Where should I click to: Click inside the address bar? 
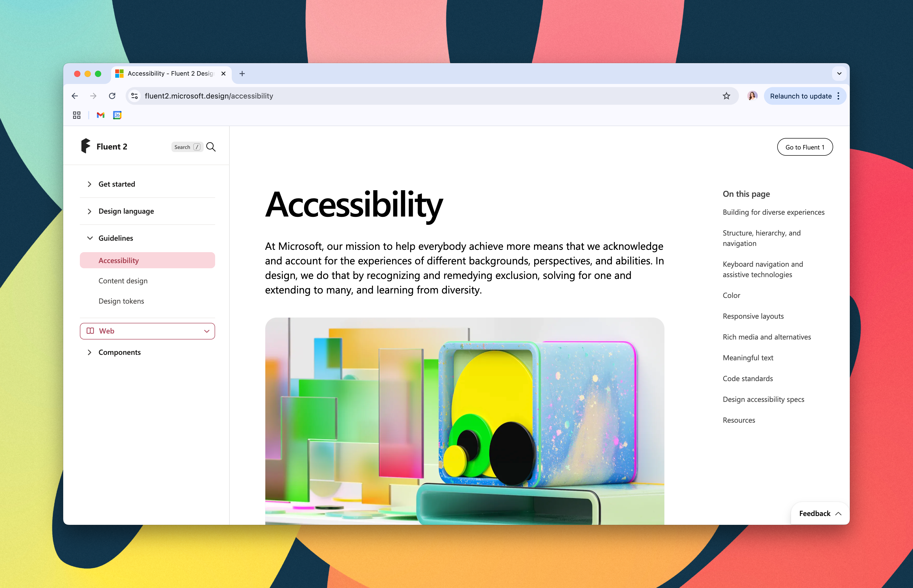point(344,96)
